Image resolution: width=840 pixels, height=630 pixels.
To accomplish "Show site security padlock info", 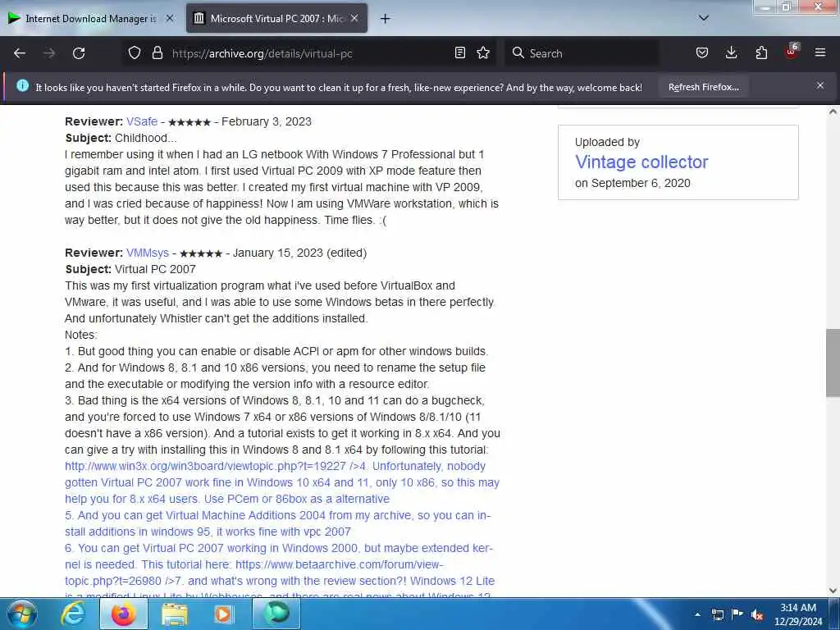I will tap(157, 53).
